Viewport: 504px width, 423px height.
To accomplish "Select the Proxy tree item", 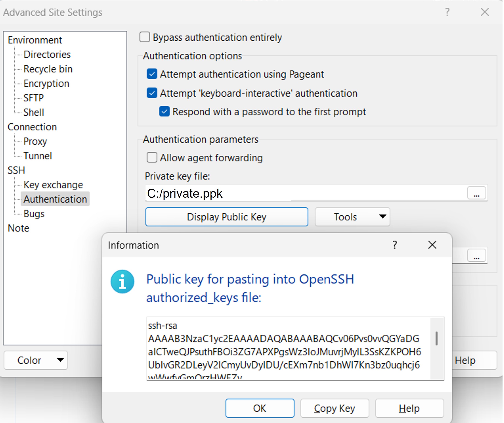I will click(x=35, y=142).
